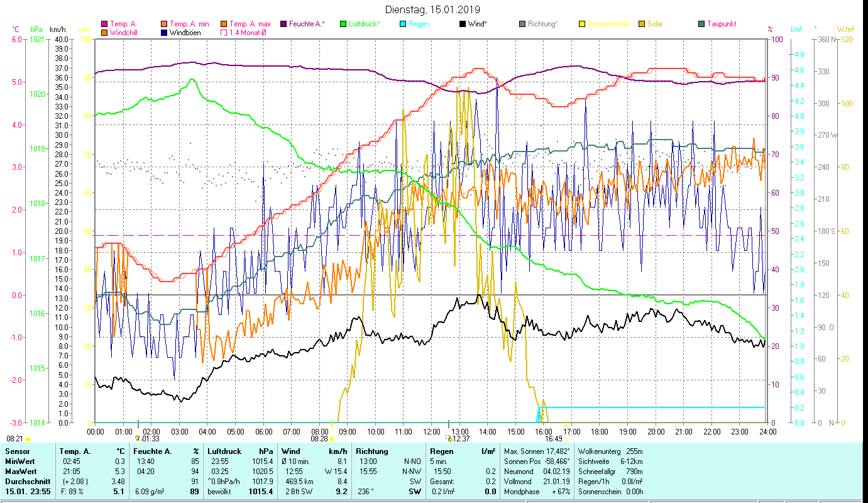The image size is (868, 503).
Task: Click the 'Sensor' table header
Action: (16, 451)
